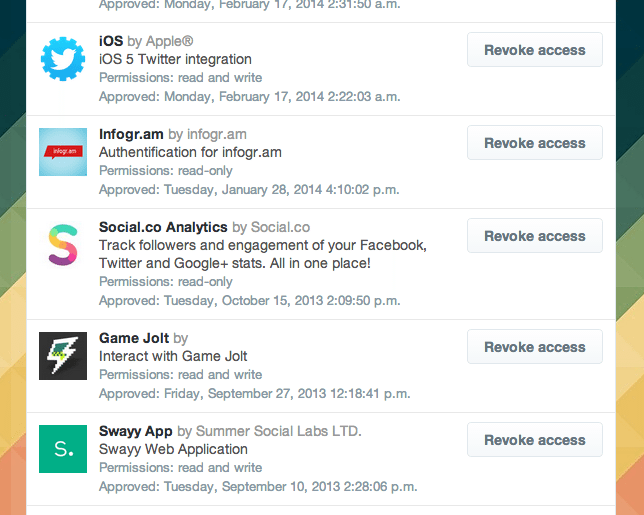644x515 pixels.
Task: Revoke access for Social.co Analytics
Action: pyautogui.click(x=535, y=236)
